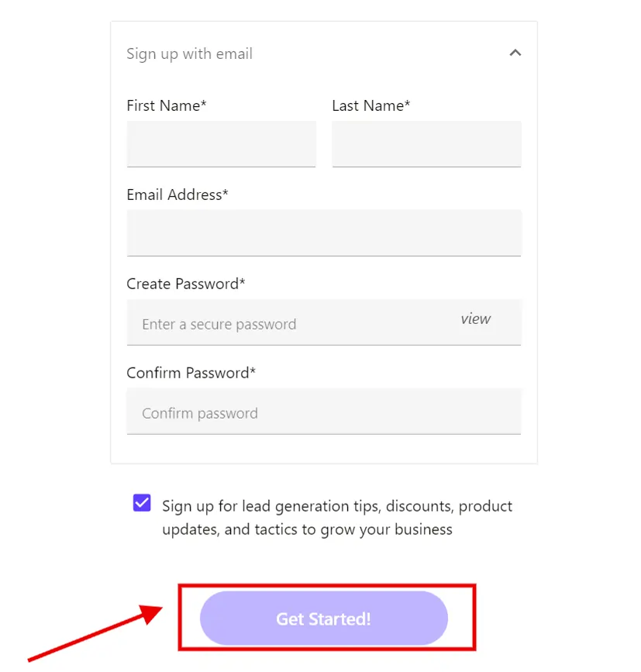
Task: Click inside the First Name field
Action: (x=221, y=144)
